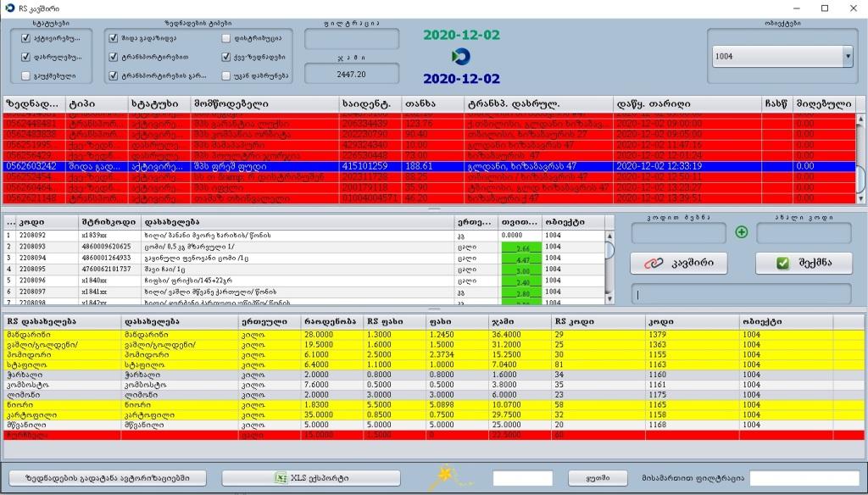Image resolution: width=868 pixels, height=495 pixels.
Task: Click the refresh icon between the two dates
Action: (x=461, y=57)
